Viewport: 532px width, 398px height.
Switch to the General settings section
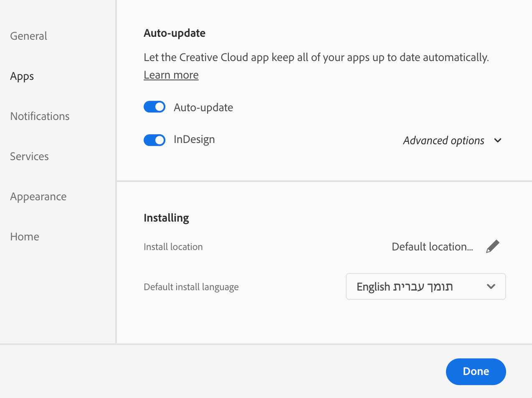(x=28, y=36)
